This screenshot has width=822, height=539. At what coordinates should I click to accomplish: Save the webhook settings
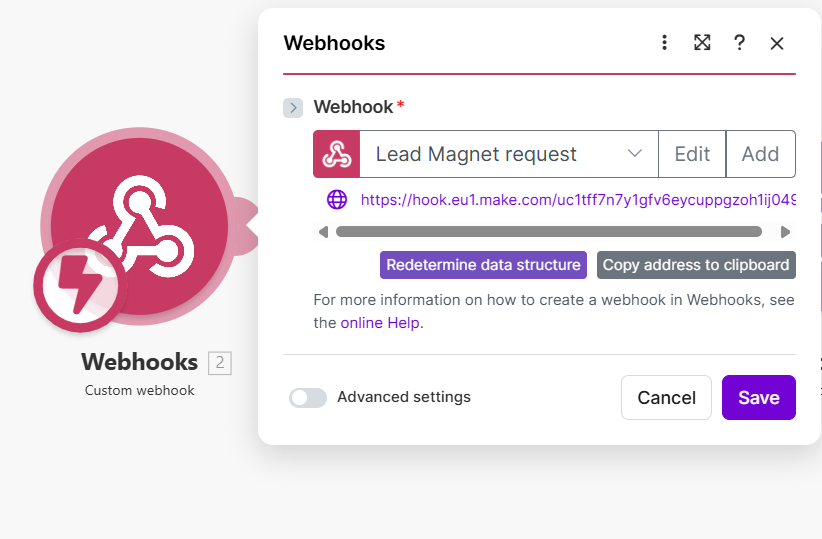coord(758,398)
